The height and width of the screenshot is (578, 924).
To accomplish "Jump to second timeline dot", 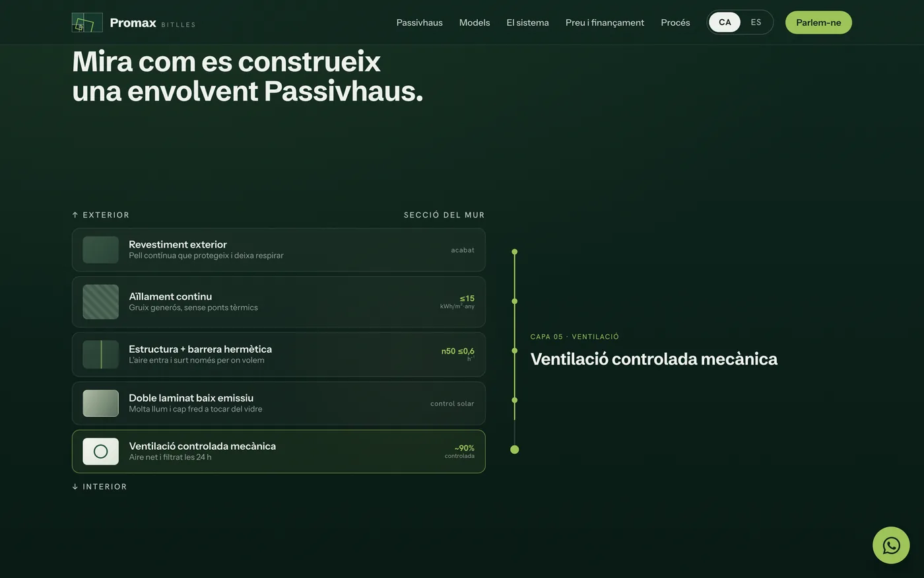I will pos(515,301).
